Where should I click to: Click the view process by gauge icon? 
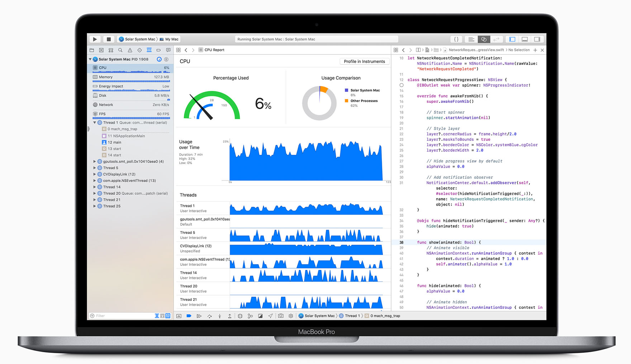pos(159,59)
